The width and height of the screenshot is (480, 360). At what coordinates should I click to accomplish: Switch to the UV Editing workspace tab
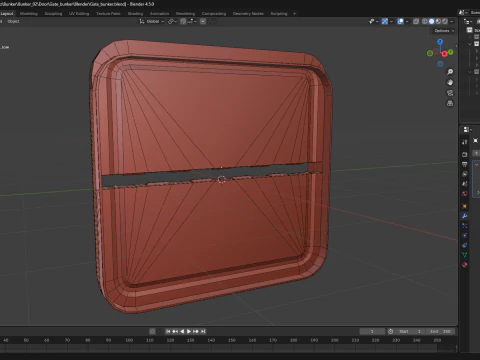[x=79, y=14]
